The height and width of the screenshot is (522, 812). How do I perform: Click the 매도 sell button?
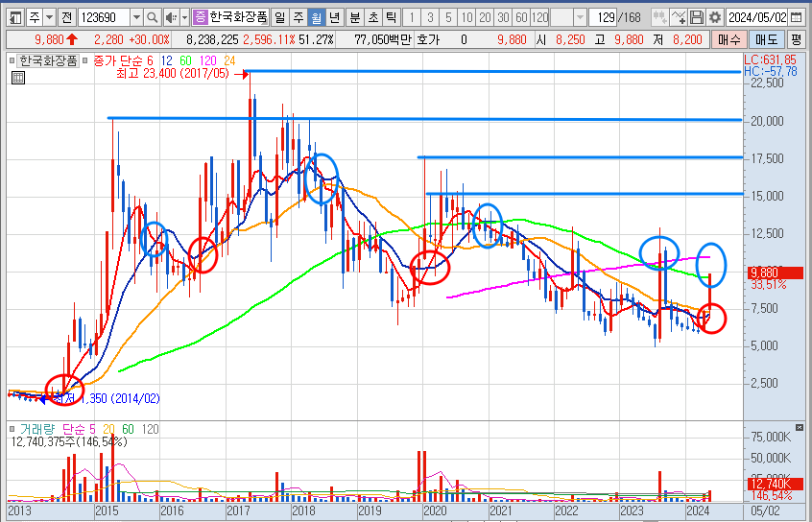tap(767, 39)
